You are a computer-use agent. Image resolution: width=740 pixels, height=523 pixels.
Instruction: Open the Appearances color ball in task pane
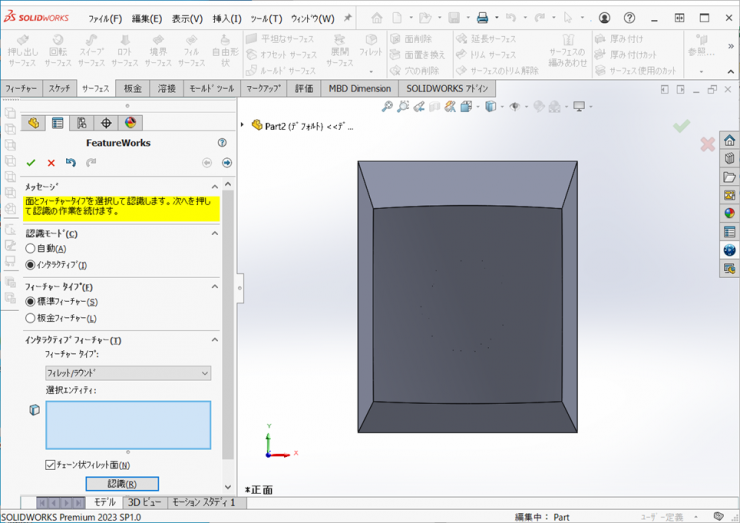pyautogui.click(x=729, y=213)
